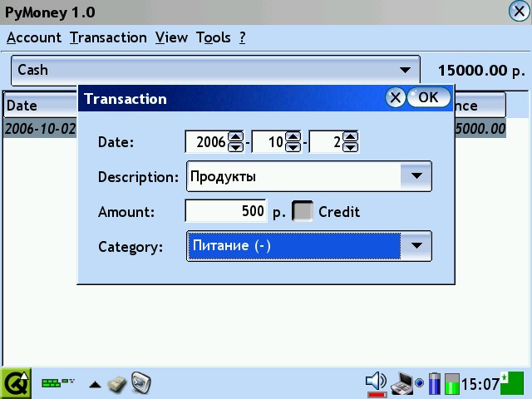The width and height of the screenshot is (532, 399).
Task: Click the monitor screen taskbar icon
Action: click(140, 383)
